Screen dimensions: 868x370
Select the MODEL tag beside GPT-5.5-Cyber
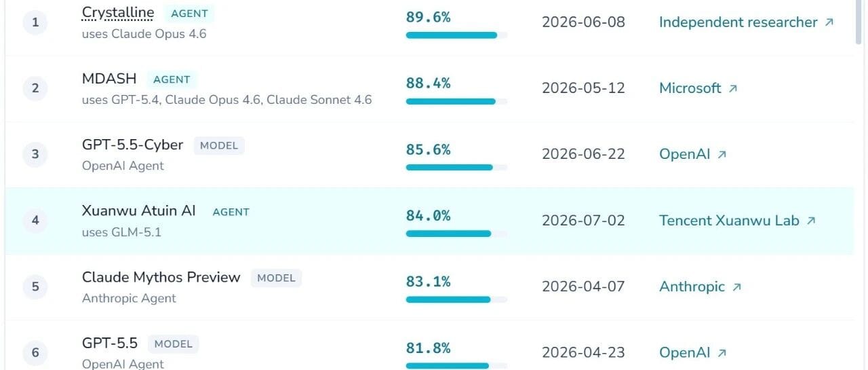219,145
